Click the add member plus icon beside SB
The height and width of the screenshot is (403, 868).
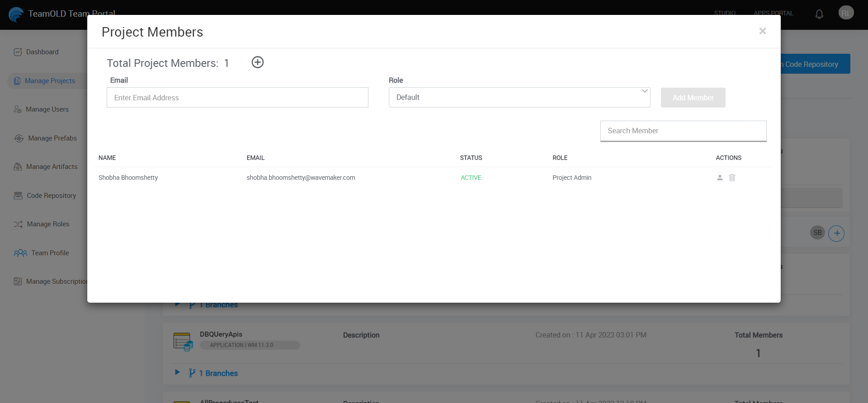click(836, 233)
